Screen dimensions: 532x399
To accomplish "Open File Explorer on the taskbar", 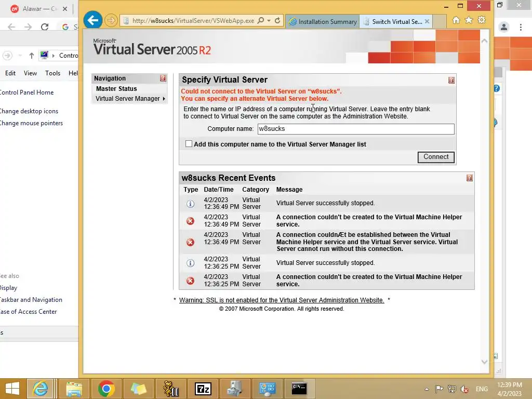I will [x=74, y=389].
